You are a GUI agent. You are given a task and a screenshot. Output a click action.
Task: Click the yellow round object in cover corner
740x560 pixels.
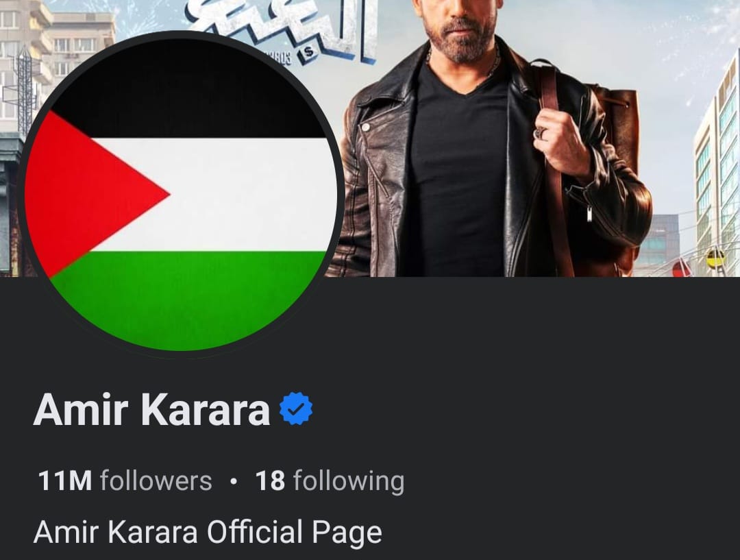pyautogui.click(x=715, y=259)
